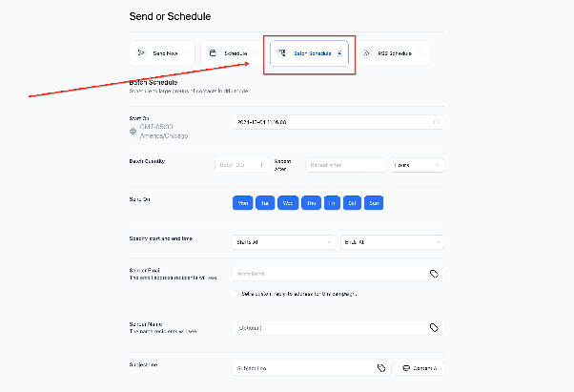Click the tag icon in From Email field
The image size is (574, 392).
click(434, 274)
